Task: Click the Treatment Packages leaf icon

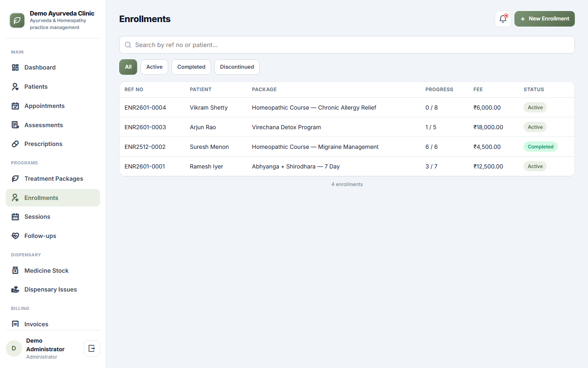Action: click(x=15, y=179)
